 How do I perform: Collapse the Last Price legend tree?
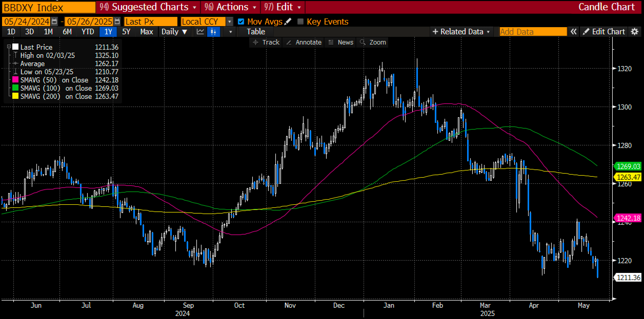coord(9,47)
